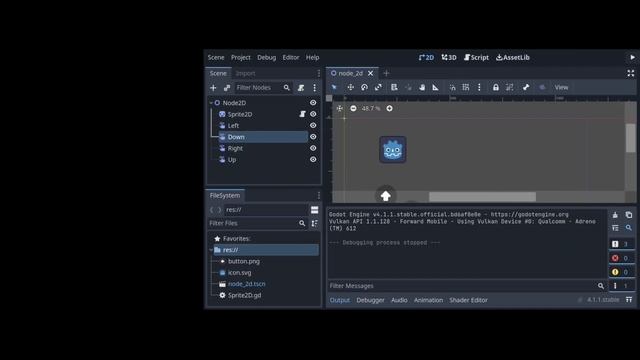Image resolution: width=640 pixels, height=360 pixels.
Task: Click the viewport horizontal scrollbar thumb
Action: (482, 197)
